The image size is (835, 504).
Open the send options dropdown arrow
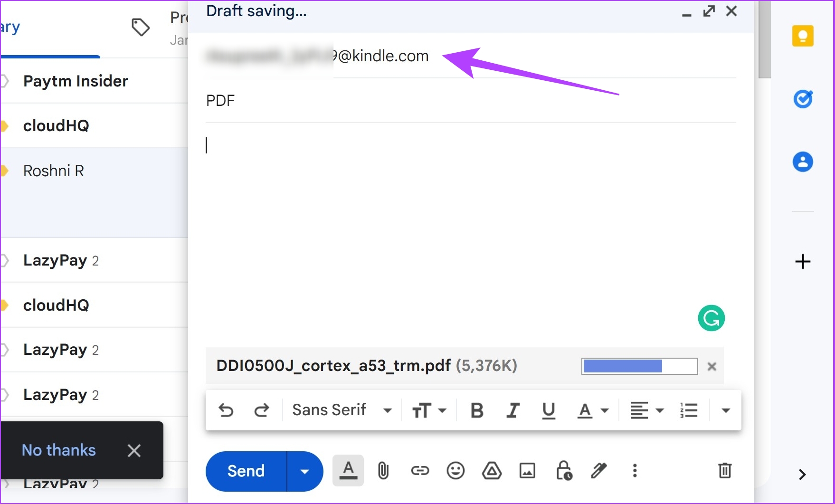305,471
